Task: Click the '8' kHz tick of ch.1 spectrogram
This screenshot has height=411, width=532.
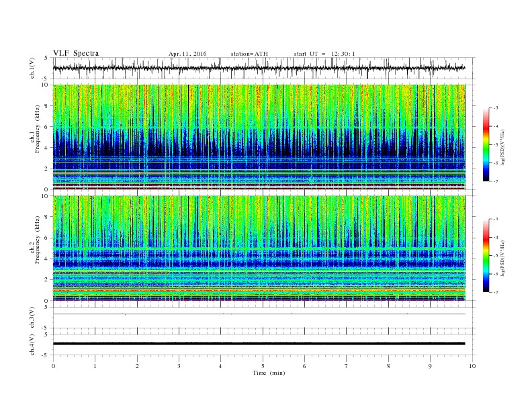Action: (x=46, y=106)
